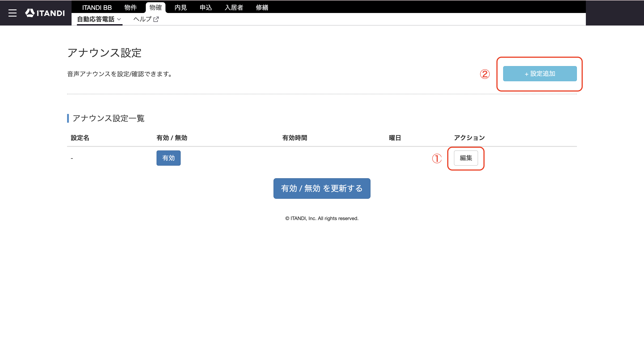
Task: Click the 設定名 column header
Action: click(x=80, y=138)
